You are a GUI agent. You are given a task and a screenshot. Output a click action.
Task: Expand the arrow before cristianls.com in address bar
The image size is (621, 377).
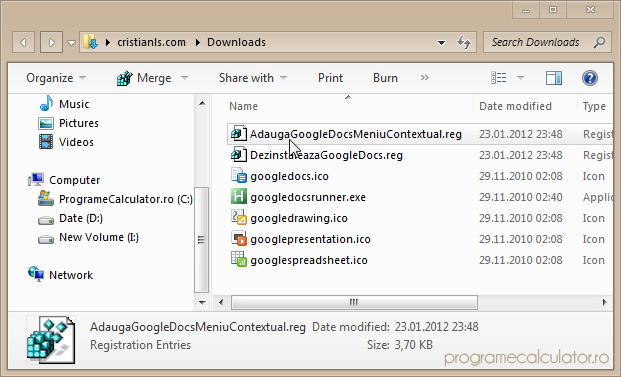pos(108,42)
